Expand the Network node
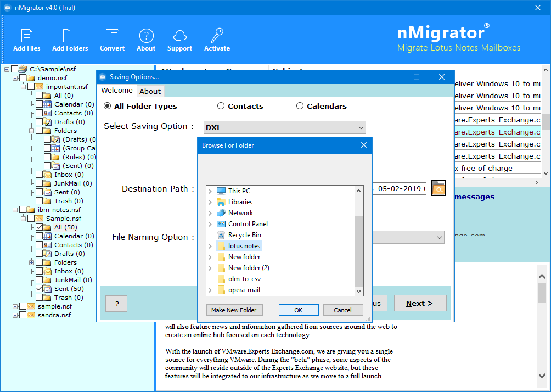The height and width of the screenshot is (392, 551). 210,212
